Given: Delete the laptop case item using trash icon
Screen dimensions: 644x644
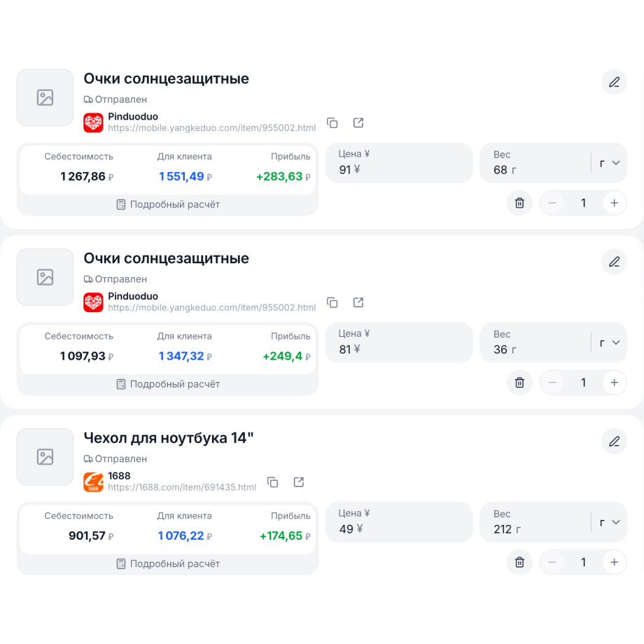Looking at the screenshot, I should click(519, 562).
